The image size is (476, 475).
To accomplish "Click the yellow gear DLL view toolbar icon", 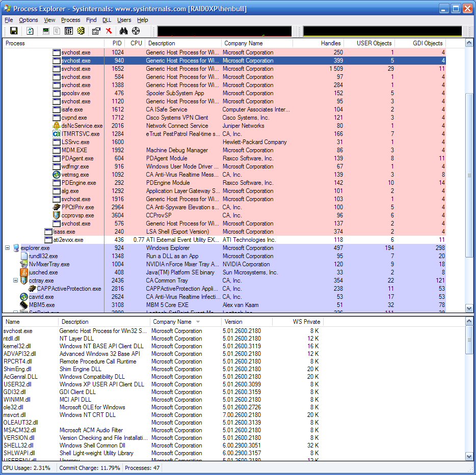I will [81, 31].
